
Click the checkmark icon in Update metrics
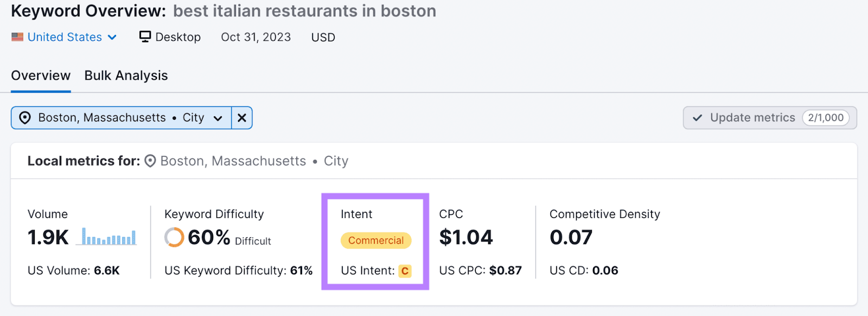698,118
